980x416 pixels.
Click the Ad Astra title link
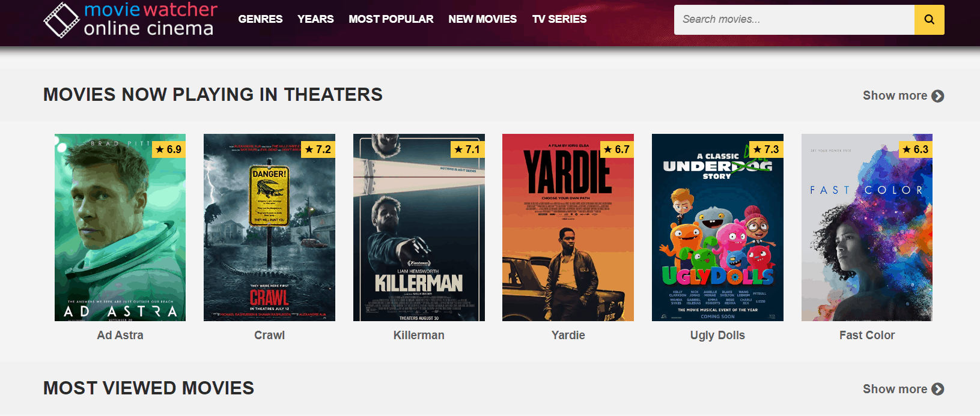pyautogui.click(x=120, y=335)
